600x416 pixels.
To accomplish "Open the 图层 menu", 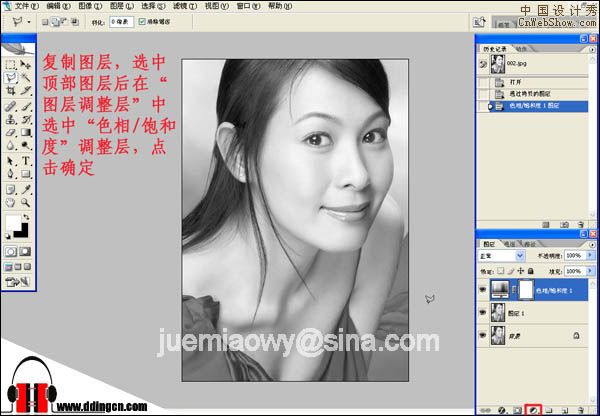I will pos(122,6).
